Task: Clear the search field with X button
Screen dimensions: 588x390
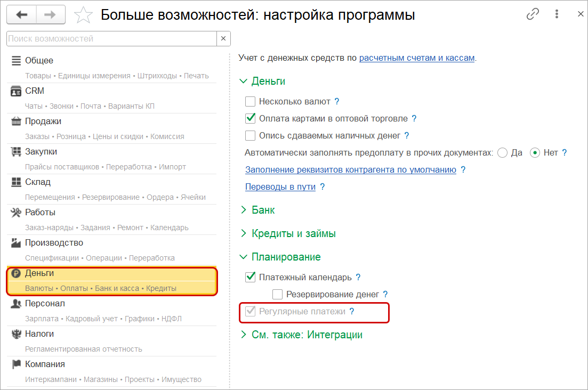Action: [x=223, y=38]
